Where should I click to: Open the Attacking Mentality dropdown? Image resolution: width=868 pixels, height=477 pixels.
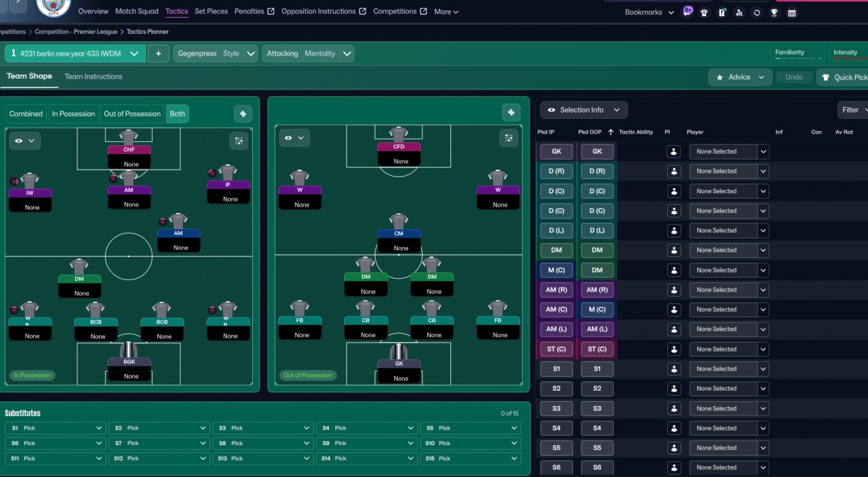308,54
